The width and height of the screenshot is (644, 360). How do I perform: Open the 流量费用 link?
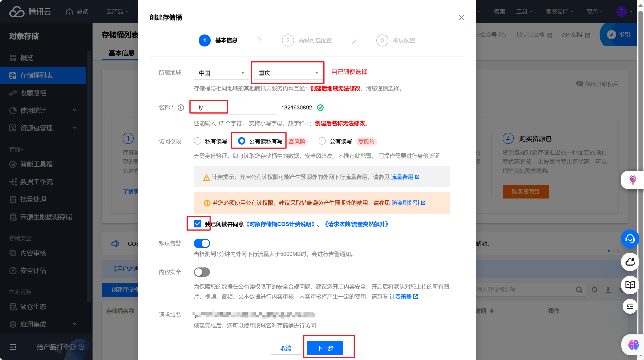click(405, 177)
